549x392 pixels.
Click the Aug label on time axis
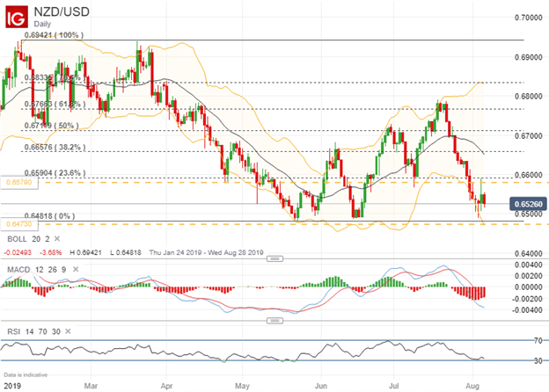(x=472, y=386)
